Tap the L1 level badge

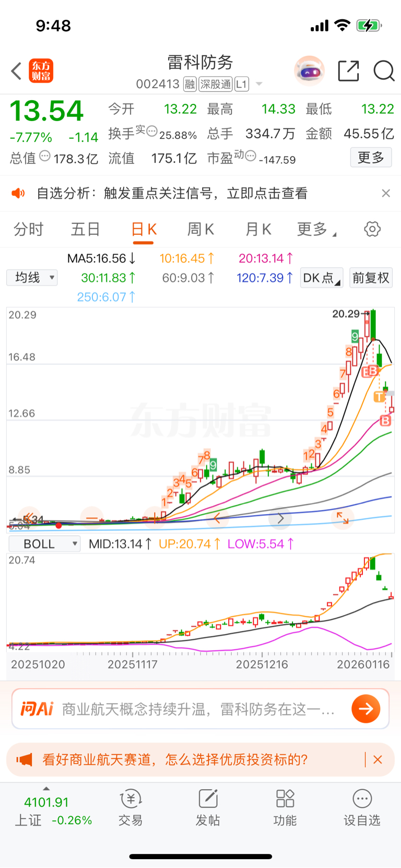click(x=241, y=84)
